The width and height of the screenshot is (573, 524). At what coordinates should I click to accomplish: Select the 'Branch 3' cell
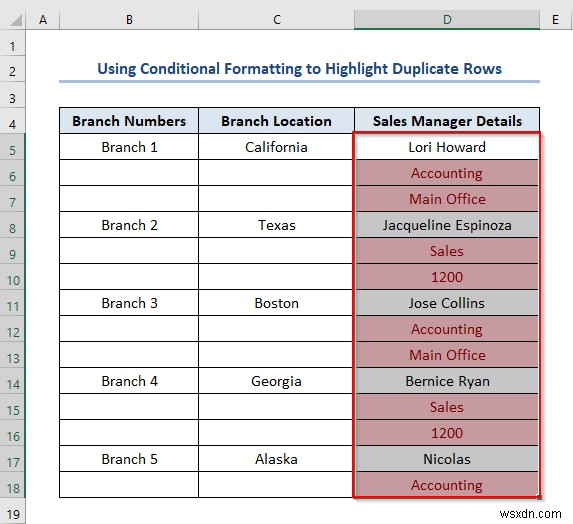(129, 303)
